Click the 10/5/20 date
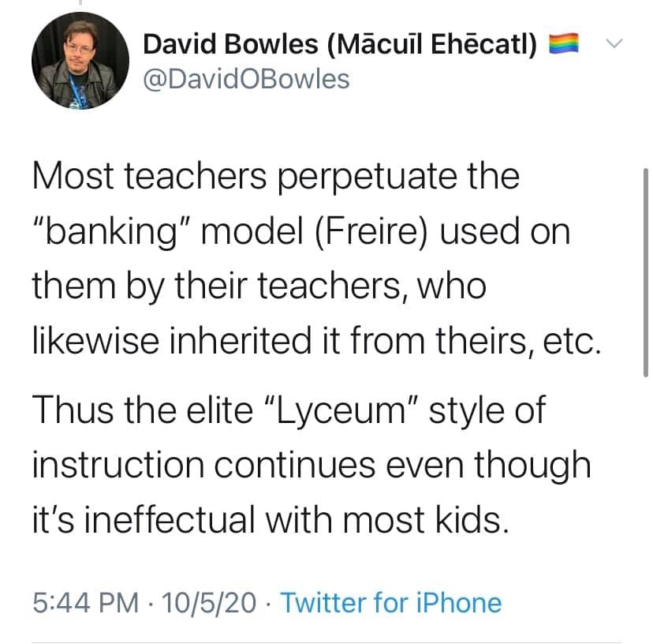Image resolution: width=653 pixels, height=644 pixels. click(x=209, y=603)
